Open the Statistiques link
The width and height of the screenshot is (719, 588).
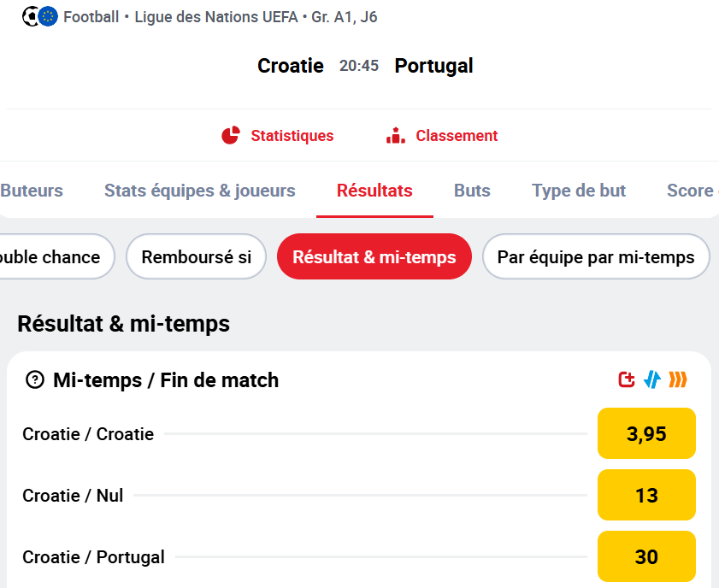[x=292, y=136]
